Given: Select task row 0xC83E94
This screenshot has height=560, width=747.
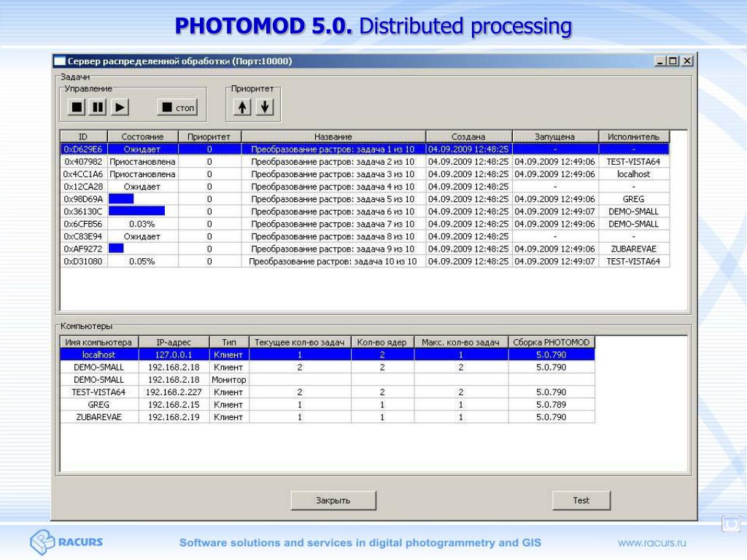Looking at the screenshot, I should [365, 236].
